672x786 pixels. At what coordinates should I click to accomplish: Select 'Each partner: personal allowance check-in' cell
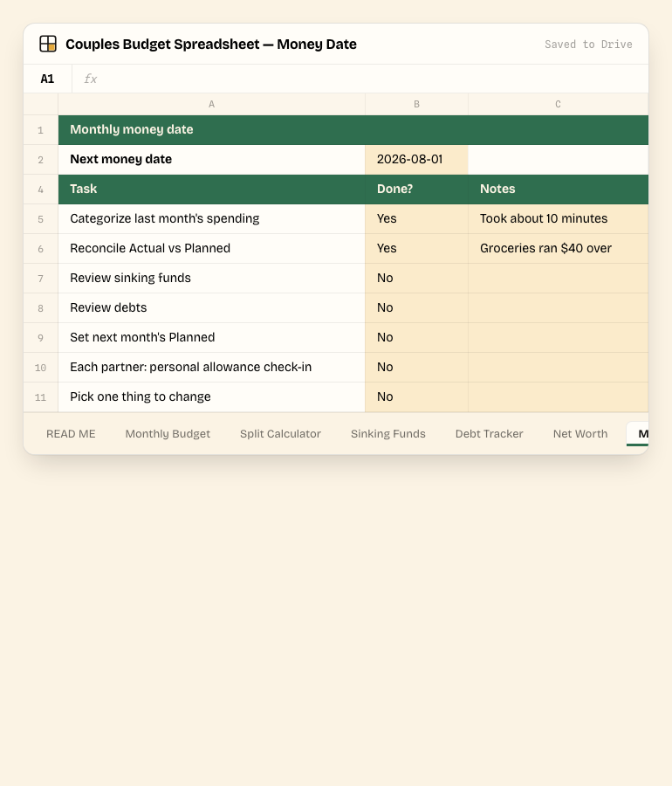pyautogui.click(x=212, y=367)
